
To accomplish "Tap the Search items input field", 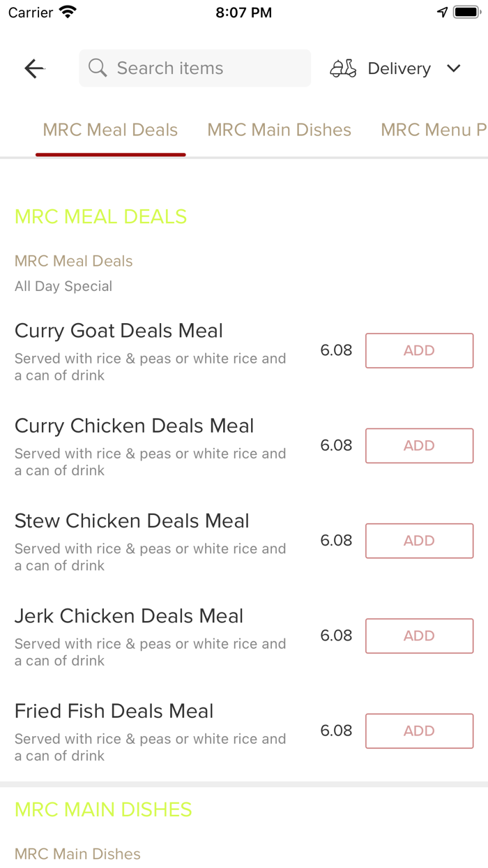I will click(x=195, y=68).
